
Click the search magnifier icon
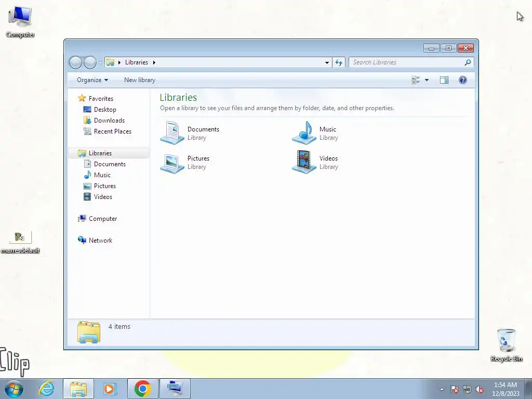(x=468, y=62)
